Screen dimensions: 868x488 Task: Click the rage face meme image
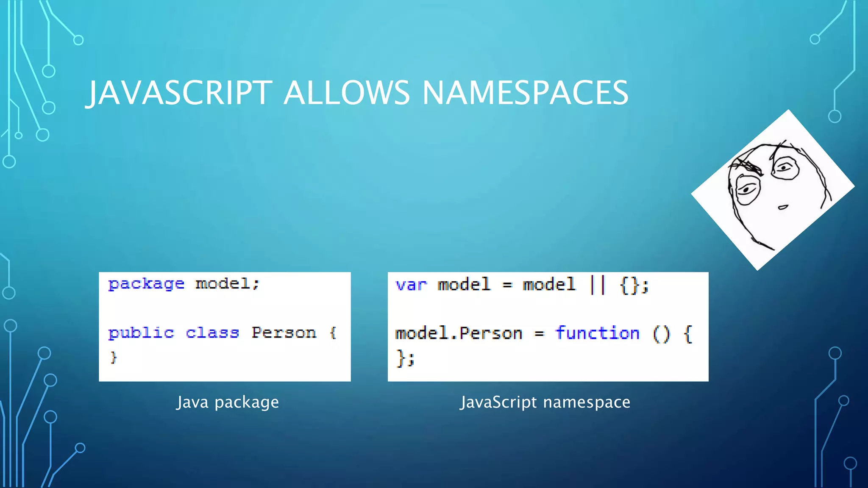[x=773, y=190]
